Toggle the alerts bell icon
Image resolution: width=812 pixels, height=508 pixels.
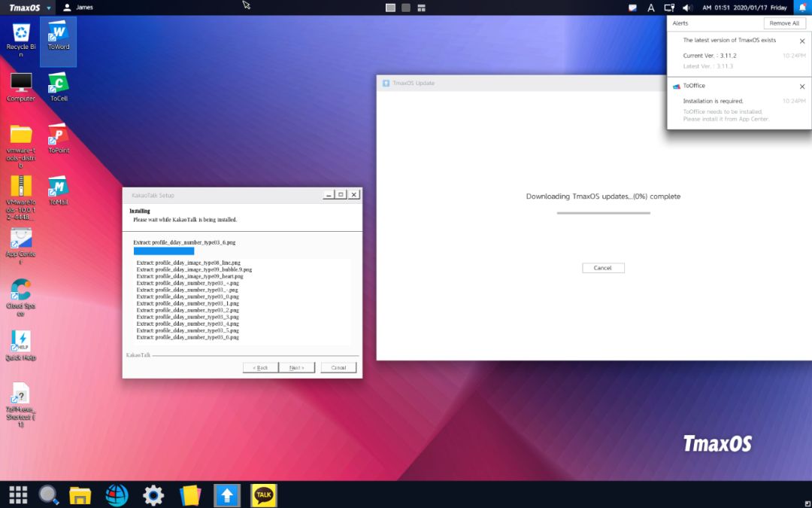[802, 8]
